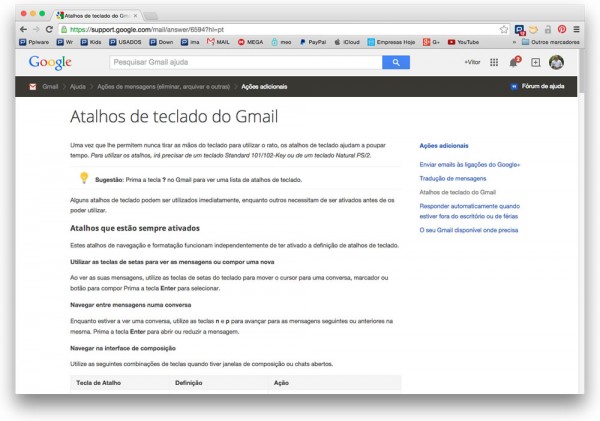Open the Empresas Hoje bookmark

(391, 42)
